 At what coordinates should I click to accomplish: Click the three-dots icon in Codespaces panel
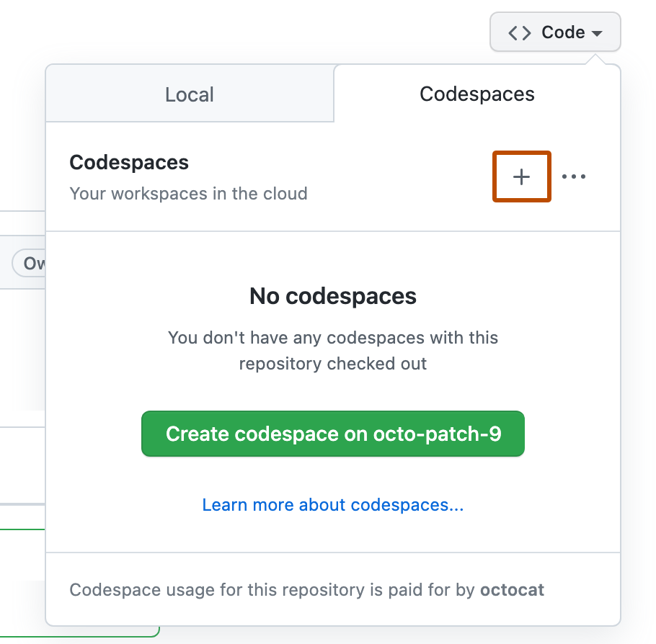(574, 176)
